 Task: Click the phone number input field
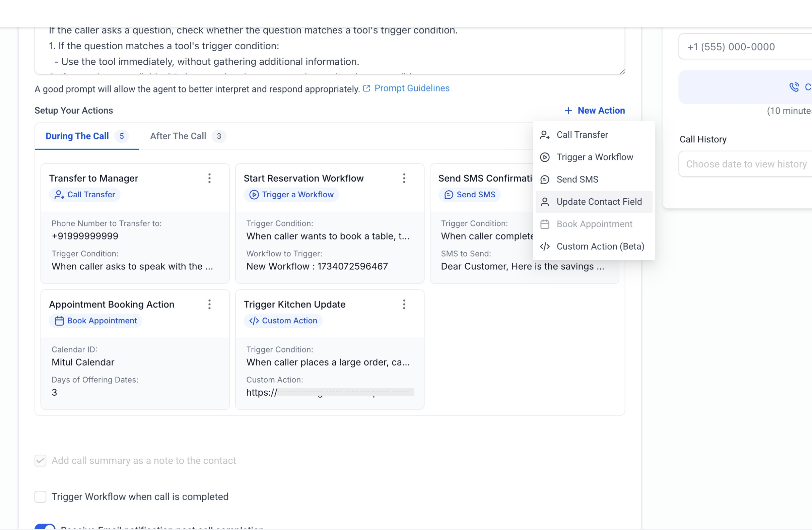pos(745,47)
